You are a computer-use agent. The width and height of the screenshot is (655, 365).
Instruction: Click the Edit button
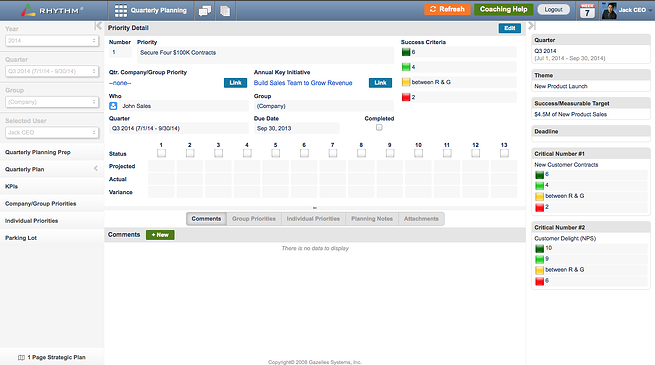point(510,28)
